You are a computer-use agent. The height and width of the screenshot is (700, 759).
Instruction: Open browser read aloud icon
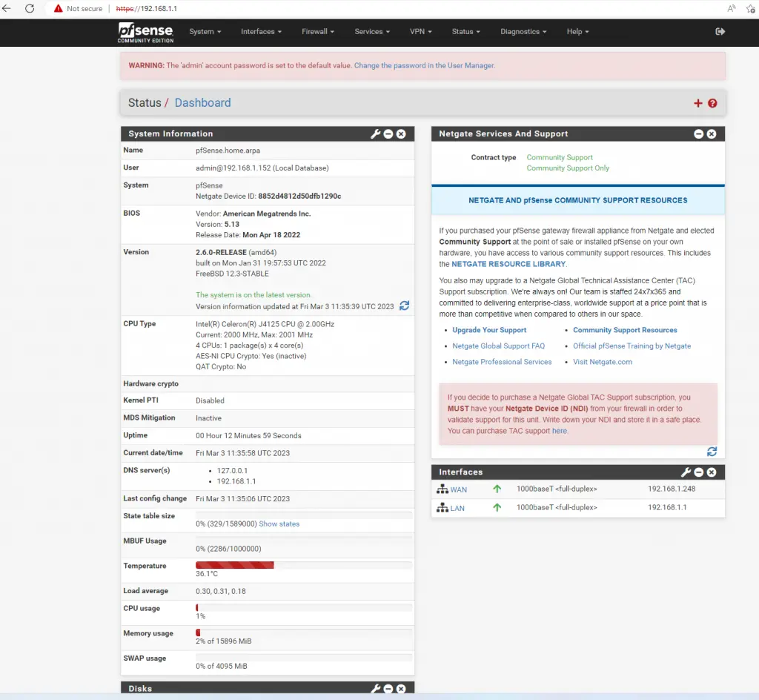tap(732, 9)
